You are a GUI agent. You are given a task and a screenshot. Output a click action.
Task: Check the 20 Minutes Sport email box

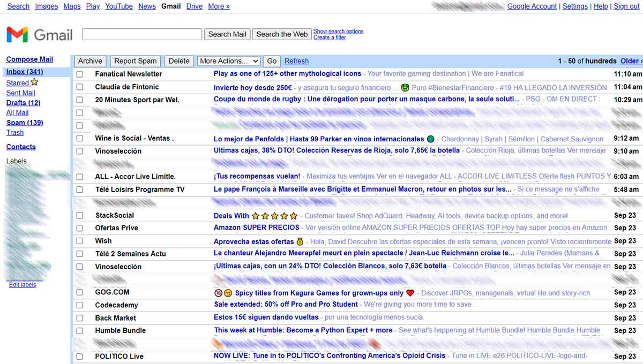coord(80,100)
